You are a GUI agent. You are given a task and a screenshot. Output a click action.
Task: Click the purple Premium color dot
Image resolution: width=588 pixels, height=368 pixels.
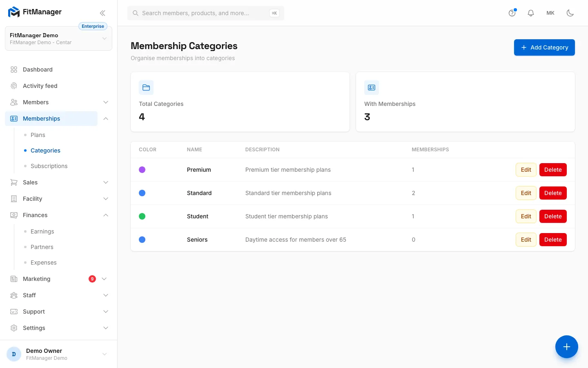click(x=142, y=170)
